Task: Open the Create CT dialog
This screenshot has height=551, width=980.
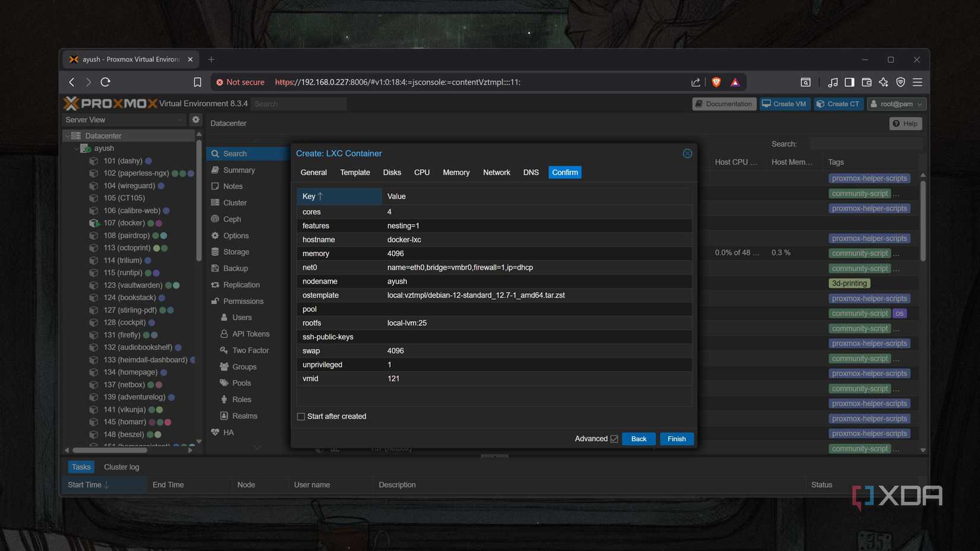Action: coord(838,103)
